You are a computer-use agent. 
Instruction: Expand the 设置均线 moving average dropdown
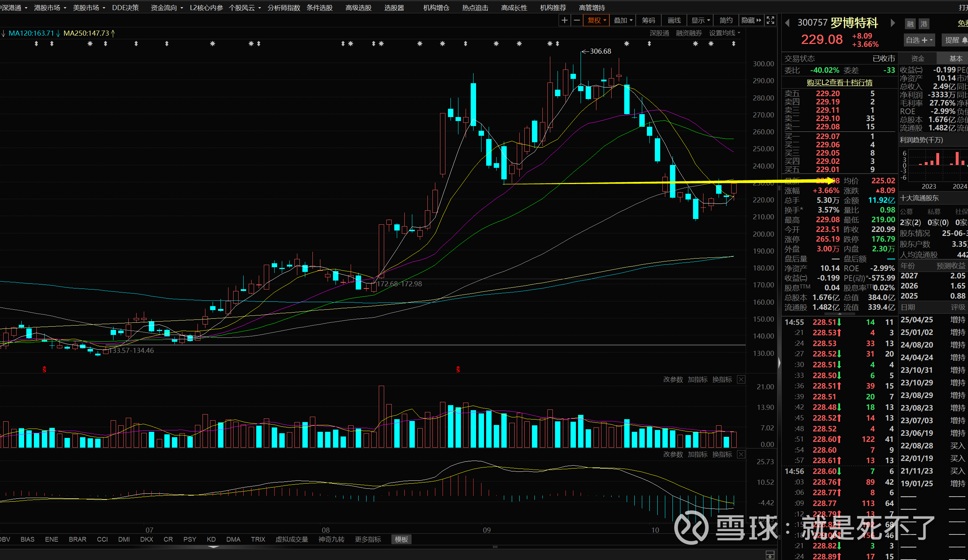pyautogui.click(x=724, y=33)
